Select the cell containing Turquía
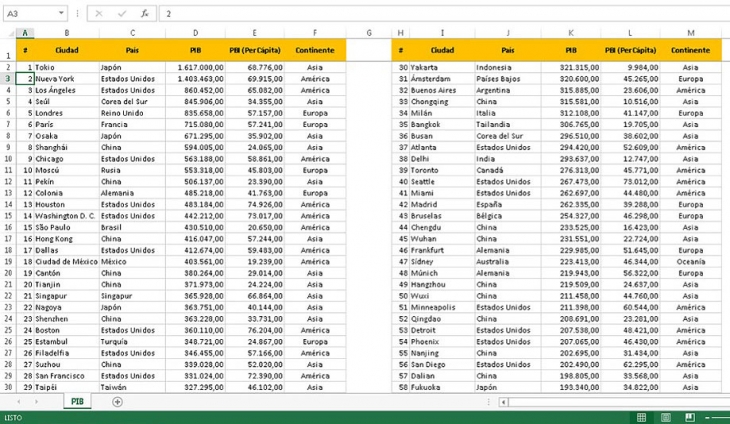730x424 pixels. pos(132,342)
